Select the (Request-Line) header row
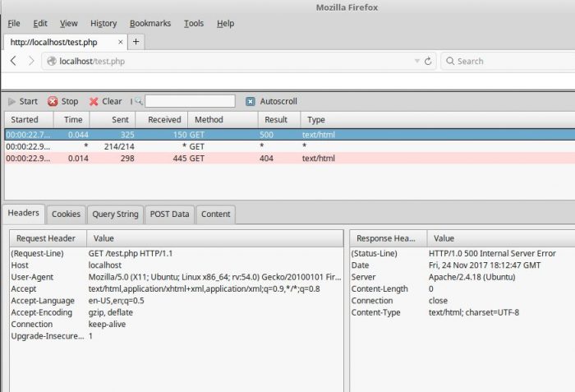 (177, 254)
